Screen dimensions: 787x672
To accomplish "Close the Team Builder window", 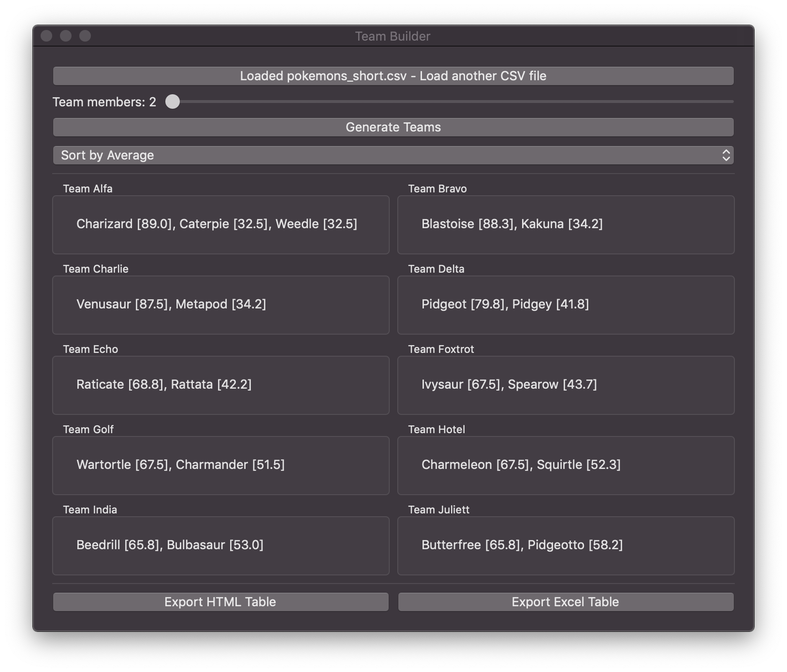I will coord(46,36).
